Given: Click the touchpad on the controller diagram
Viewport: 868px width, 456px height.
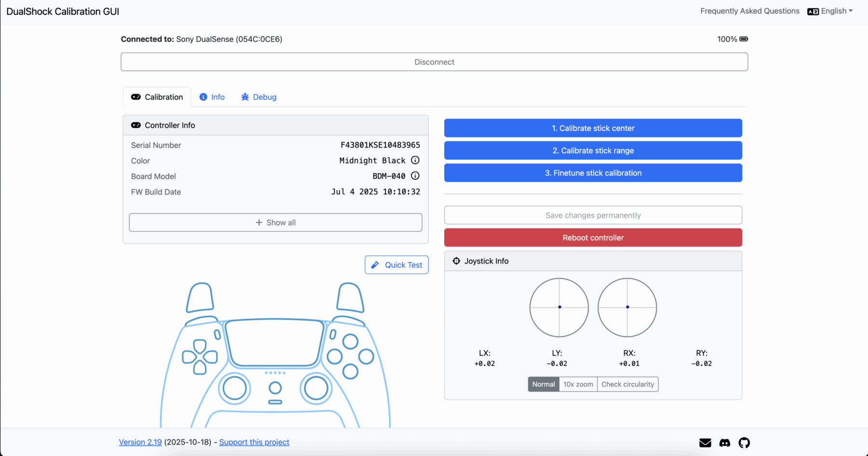Looking at the screenshot, I should click(274, 343).
